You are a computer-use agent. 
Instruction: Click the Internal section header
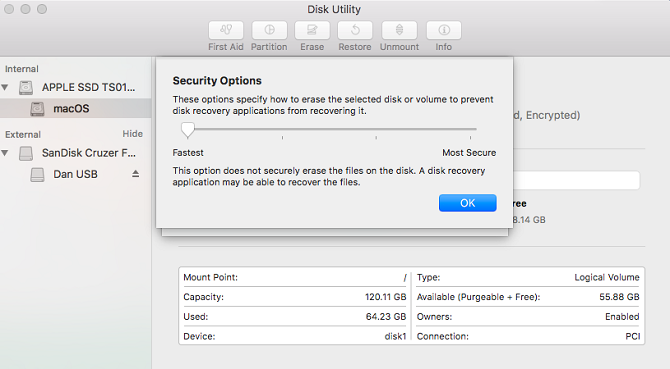(22, 69)
